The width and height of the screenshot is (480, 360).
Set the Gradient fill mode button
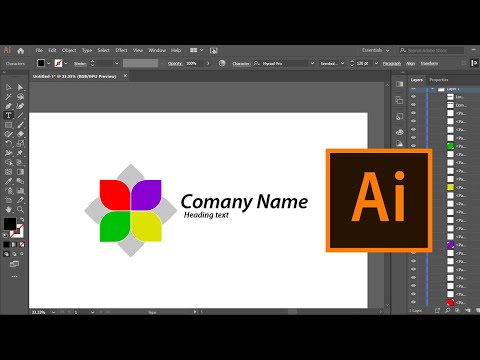[x=14, y=244]
